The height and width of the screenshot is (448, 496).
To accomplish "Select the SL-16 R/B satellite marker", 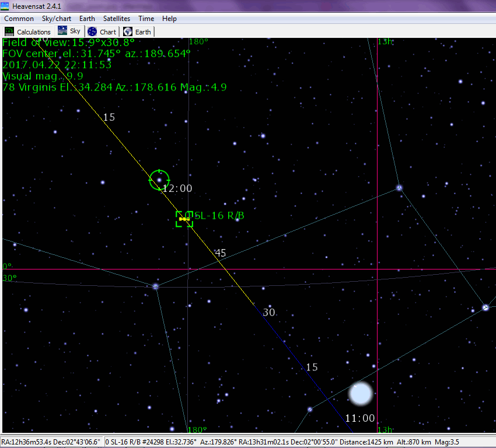I will click(x=184, y=219).
